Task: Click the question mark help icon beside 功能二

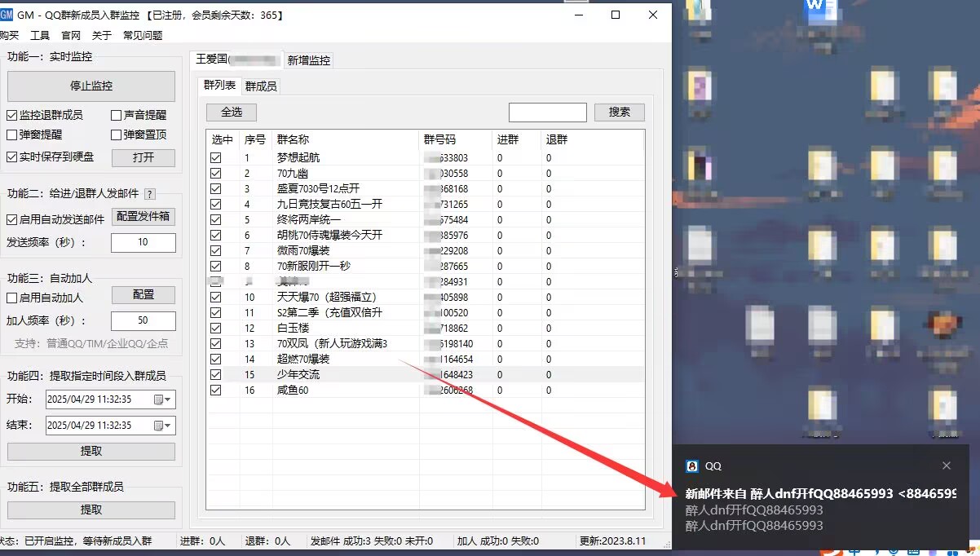Action: pos(150,195)
